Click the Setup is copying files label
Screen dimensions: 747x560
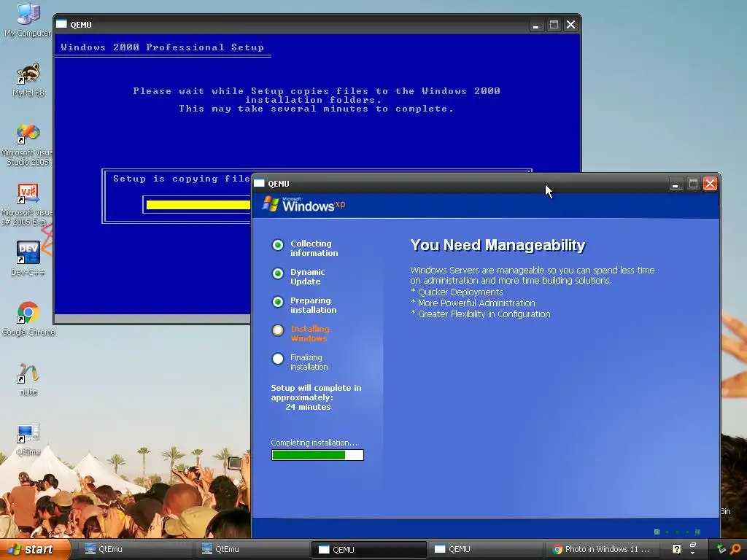click(x=182, y=179)
